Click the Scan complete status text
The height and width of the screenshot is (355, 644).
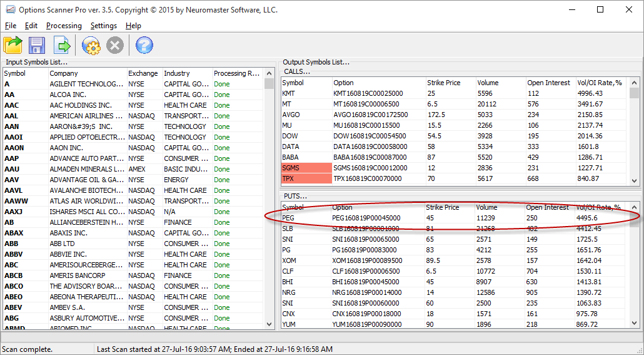(x=28, y=349)
